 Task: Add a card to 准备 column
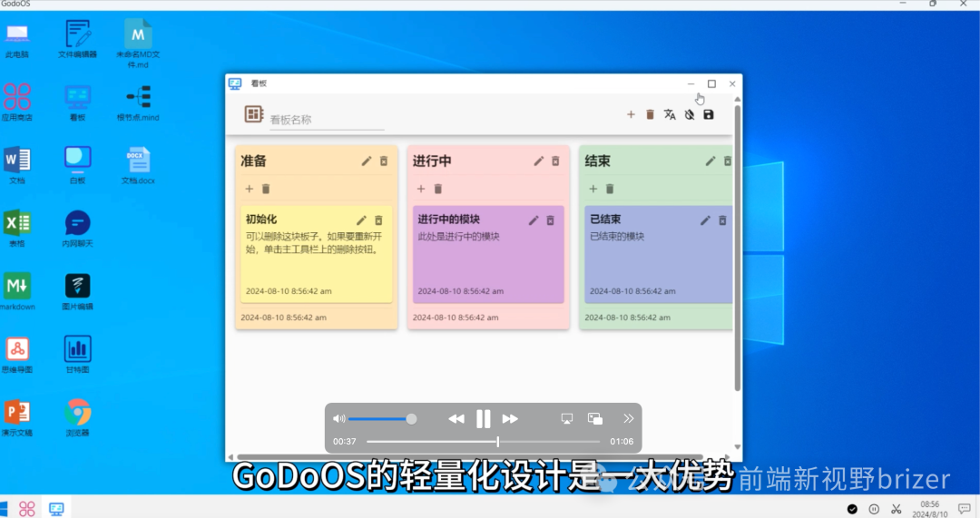(249, 189)
